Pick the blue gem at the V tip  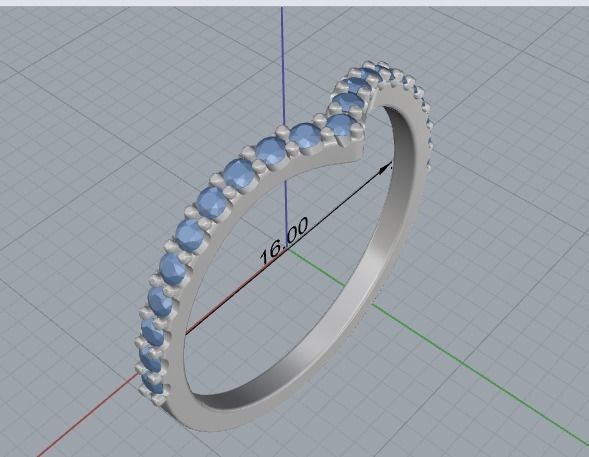click(x=341, y=125)
